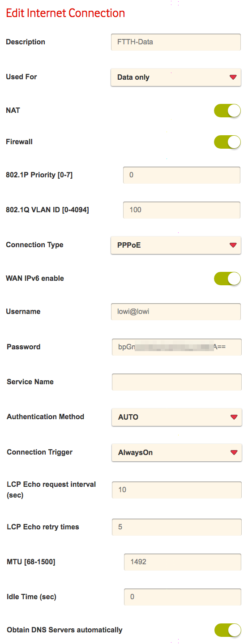The width and height of the screenshot is (248, 644).
Task: Expand the Connection Type PPPoE dropdown
Action: [x=176, y=245]
